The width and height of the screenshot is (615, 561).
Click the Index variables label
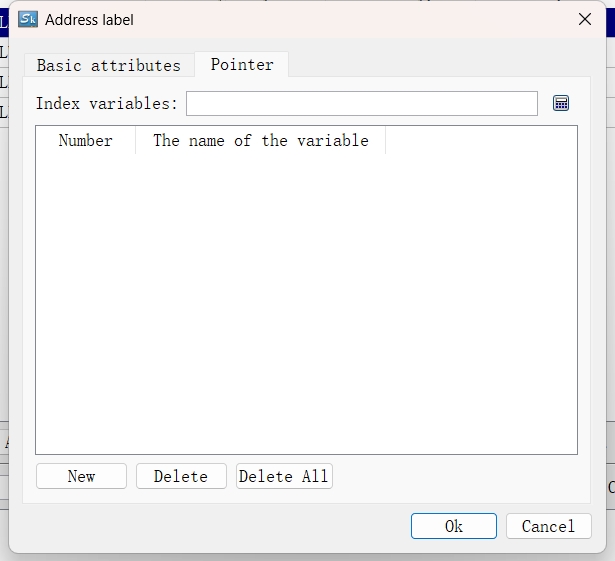tap(106, 104)
